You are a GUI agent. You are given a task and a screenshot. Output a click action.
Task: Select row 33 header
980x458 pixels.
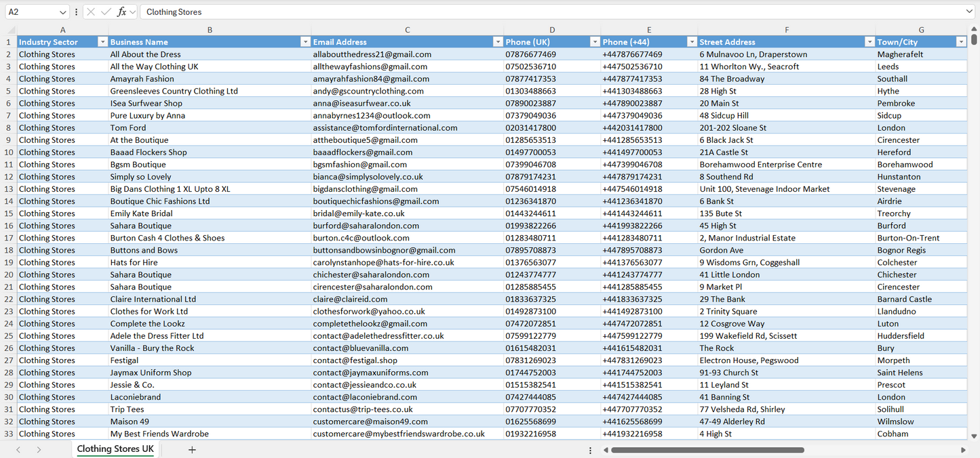(x=9, y=434)
